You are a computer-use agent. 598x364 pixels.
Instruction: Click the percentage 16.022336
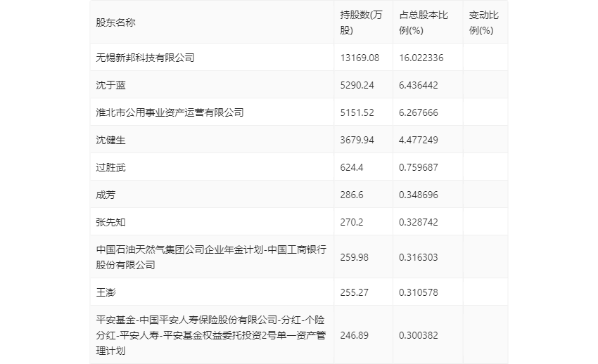click(421, 58)
